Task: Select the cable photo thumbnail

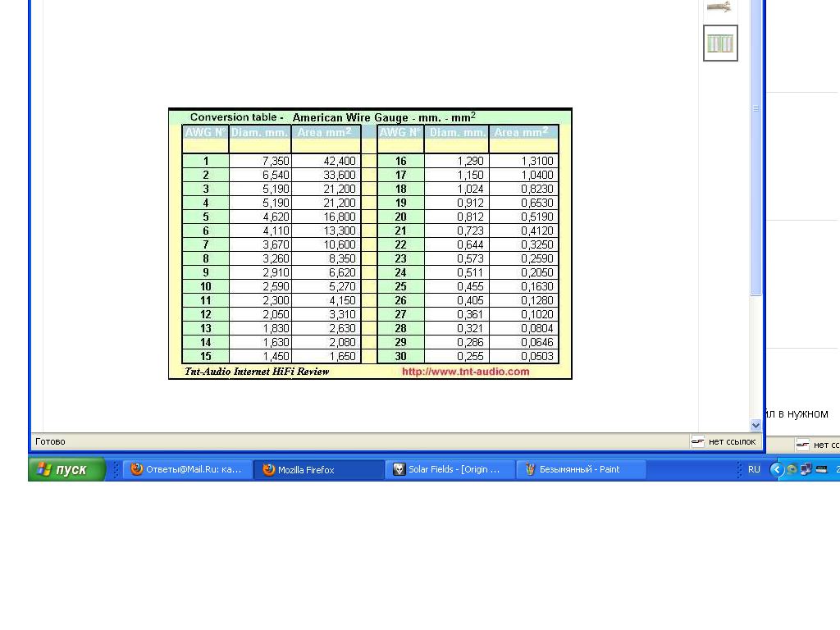Action: (719, 7)
